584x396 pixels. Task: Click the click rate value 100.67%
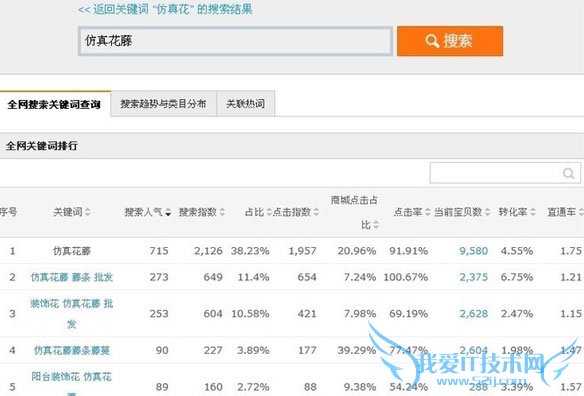tap(406, 277)
